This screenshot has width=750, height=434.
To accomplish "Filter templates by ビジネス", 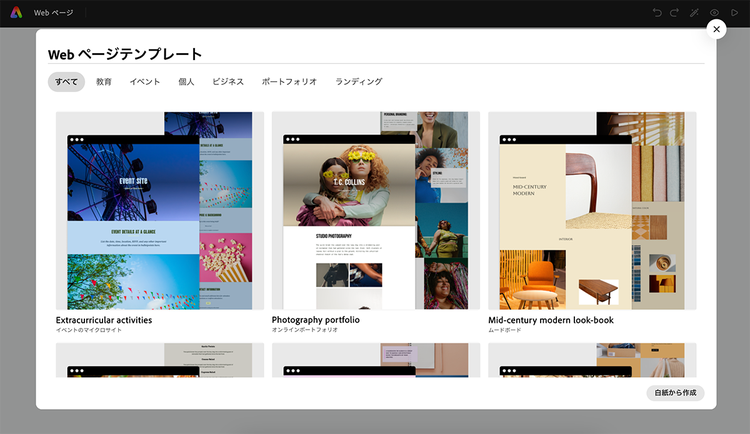I will [227, 81].
